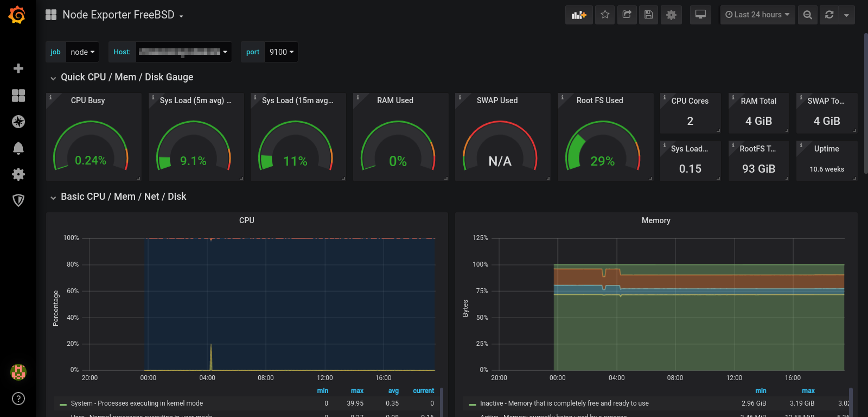Open dashboard settings gear in toolbar
Image resolution: width=868 pixels, height=417 pixels.
[671, 15]
